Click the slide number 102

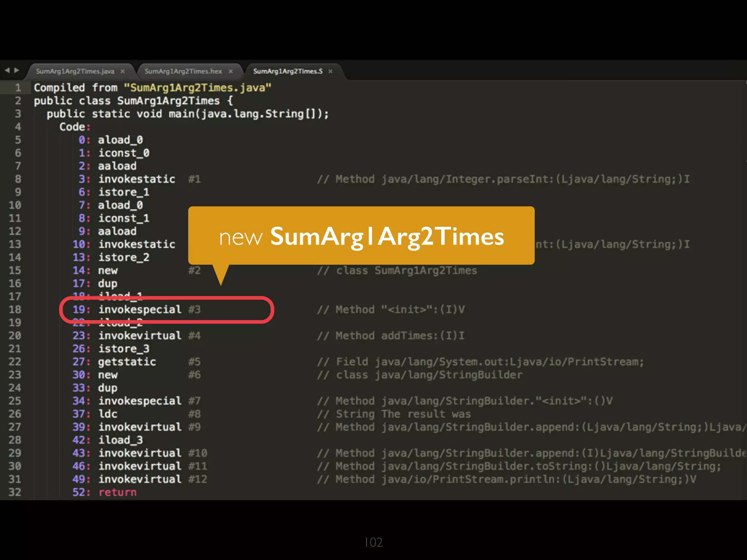[373, 542]
